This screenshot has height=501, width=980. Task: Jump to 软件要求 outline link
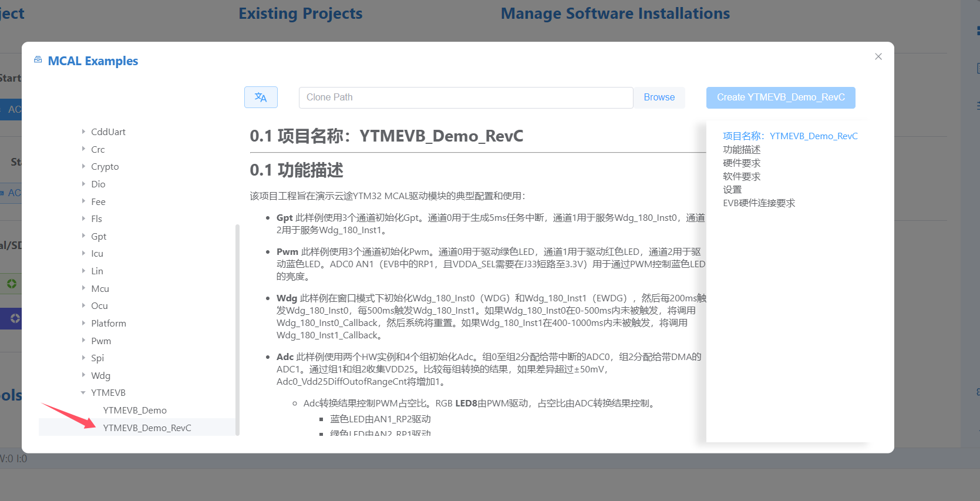pos(742,176)
